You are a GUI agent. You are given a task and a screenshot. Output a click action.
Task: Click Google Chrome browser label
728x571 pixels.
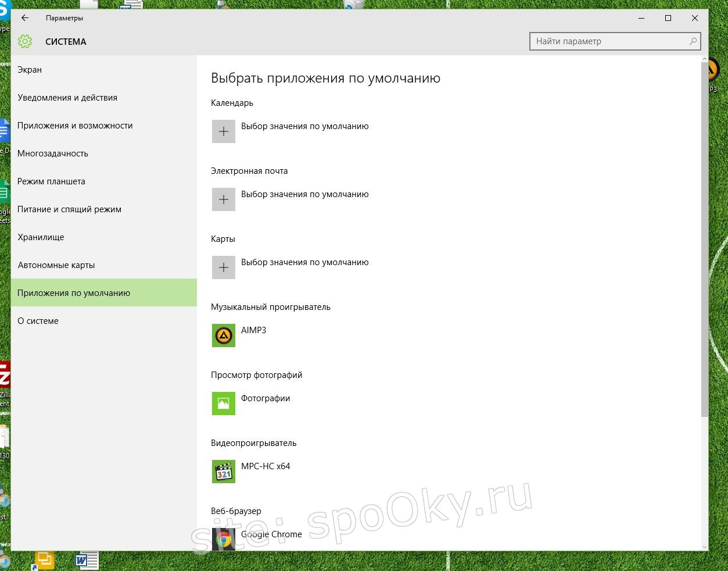pyautogui.click(x=271, y=534)
